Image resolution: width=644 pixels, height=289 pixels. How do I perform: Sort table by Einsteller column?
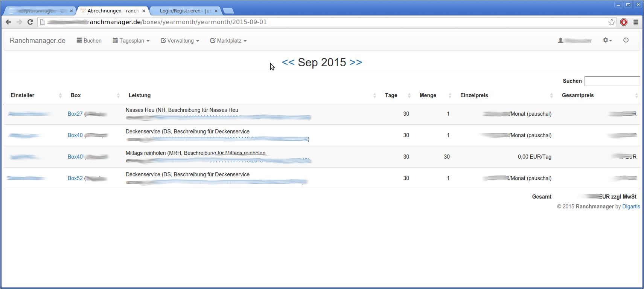[23, 95]
